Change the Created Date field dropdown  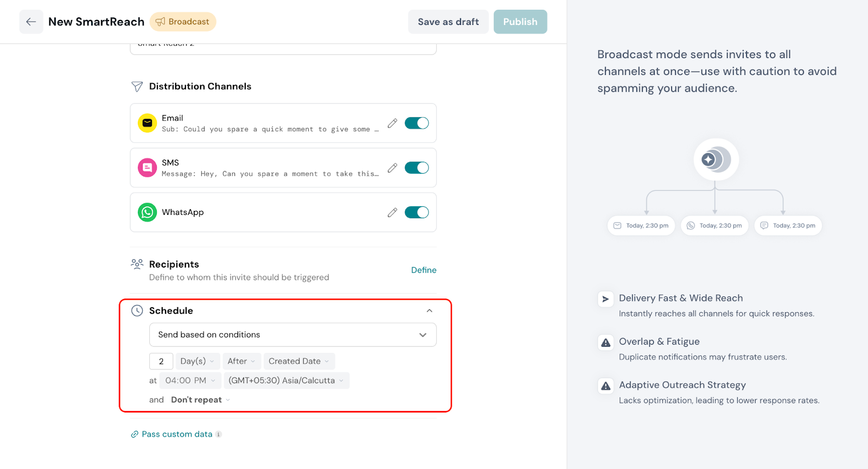coord(299,362)
